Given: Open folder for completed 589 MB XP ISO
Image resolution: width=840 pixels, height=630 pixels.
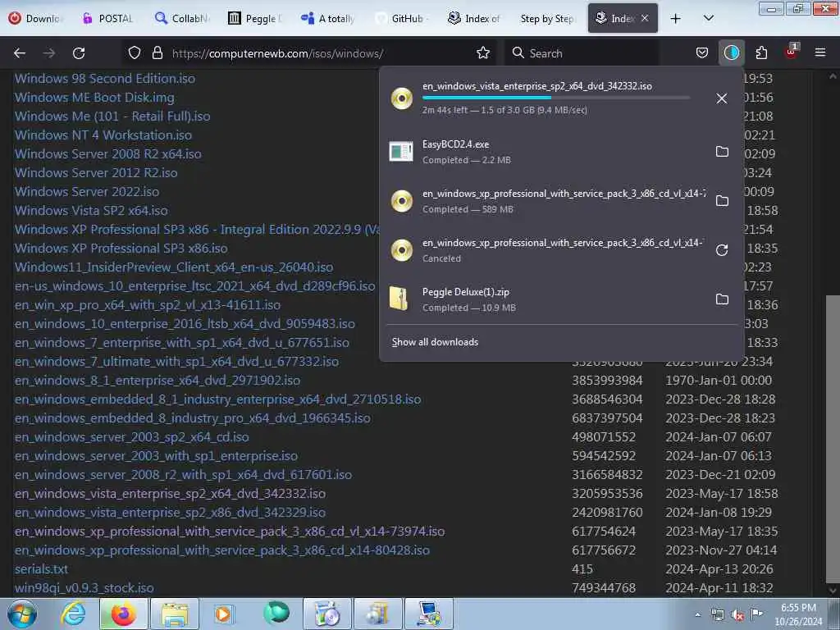Looking at the screenshot, I should (722, 201).
